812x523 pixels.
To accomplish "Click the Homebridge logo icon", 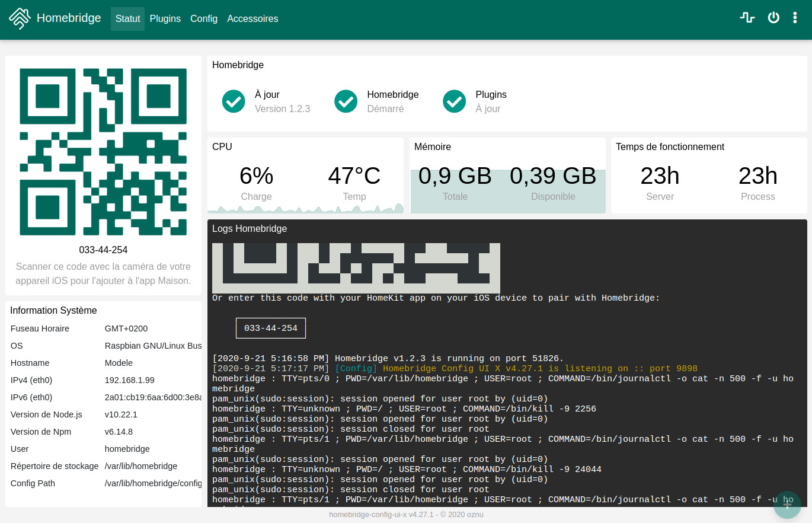I will point(20,18).
